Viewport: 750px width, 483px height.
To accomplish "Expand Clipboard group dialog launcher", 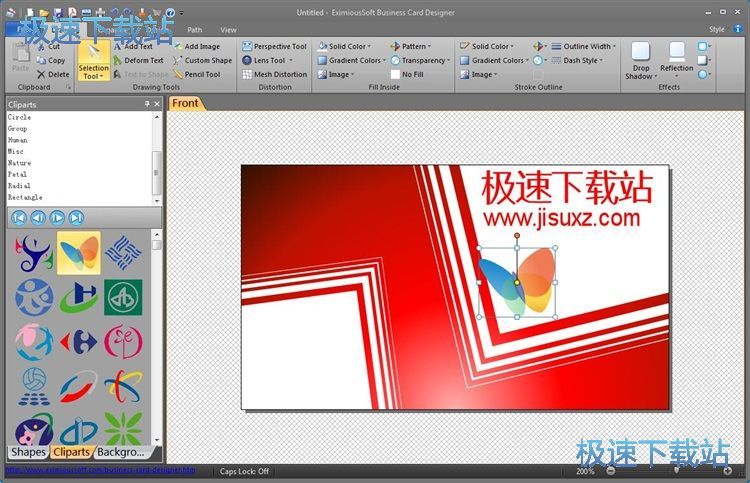I will (x=68, y=87).
